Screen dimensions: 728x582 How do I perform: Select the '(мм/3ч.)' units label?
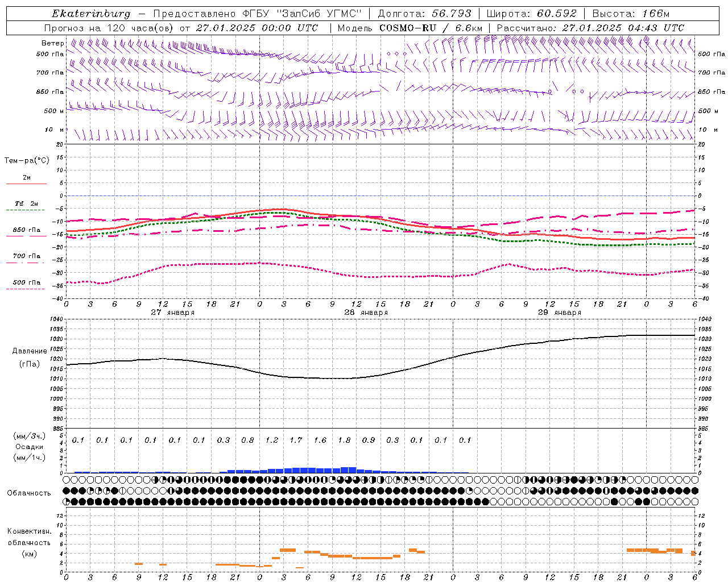click(29, 436)
